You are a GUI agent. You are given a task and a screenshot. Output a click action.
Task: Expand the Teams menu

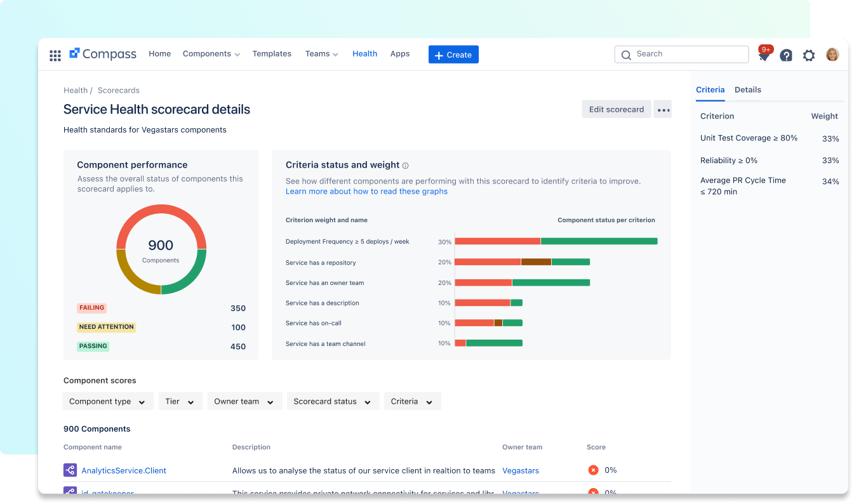point(322,54)
